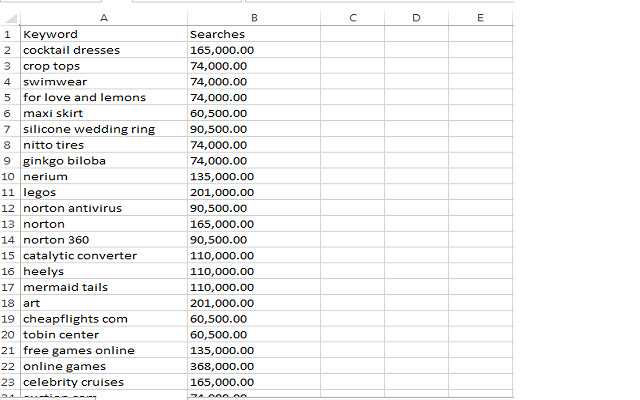This screenshot has height=400, width=640.
Task: Select the online games cell
Action: point(104,366)
